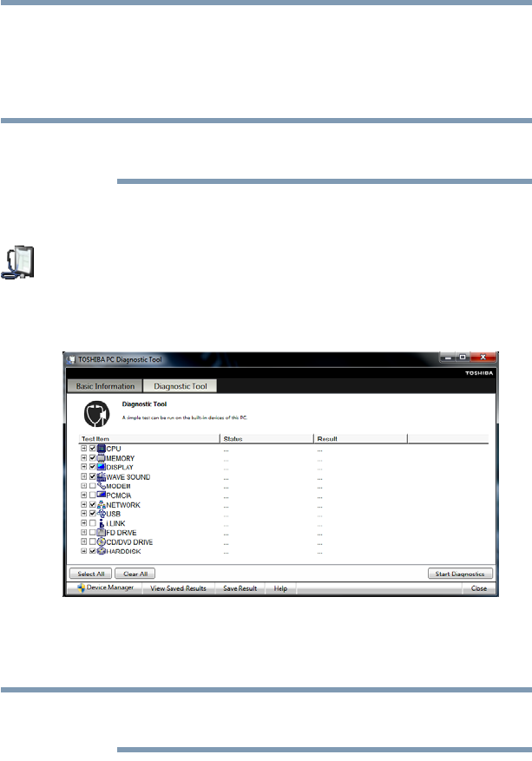Click the Status column header

266,439
